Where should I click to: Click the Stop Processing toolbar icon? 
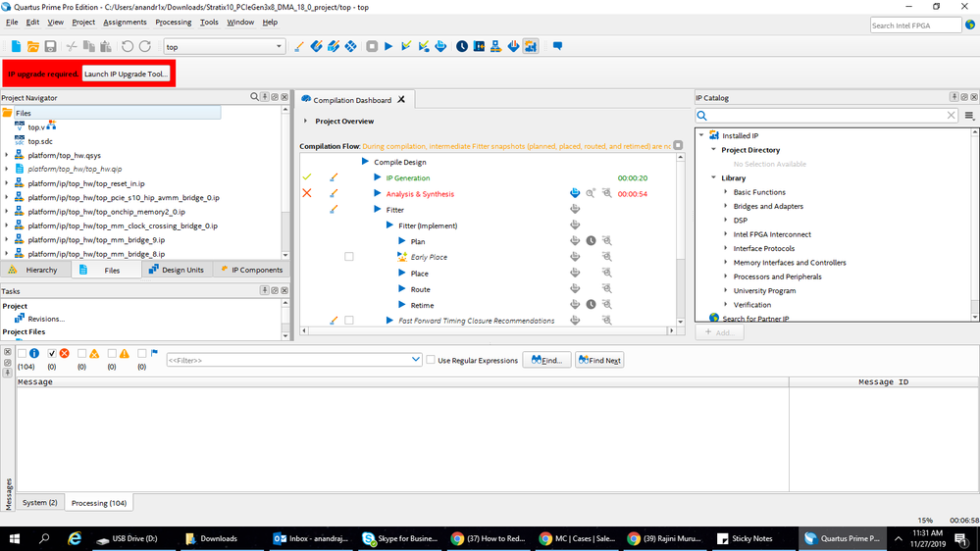[x=372, y=46]
